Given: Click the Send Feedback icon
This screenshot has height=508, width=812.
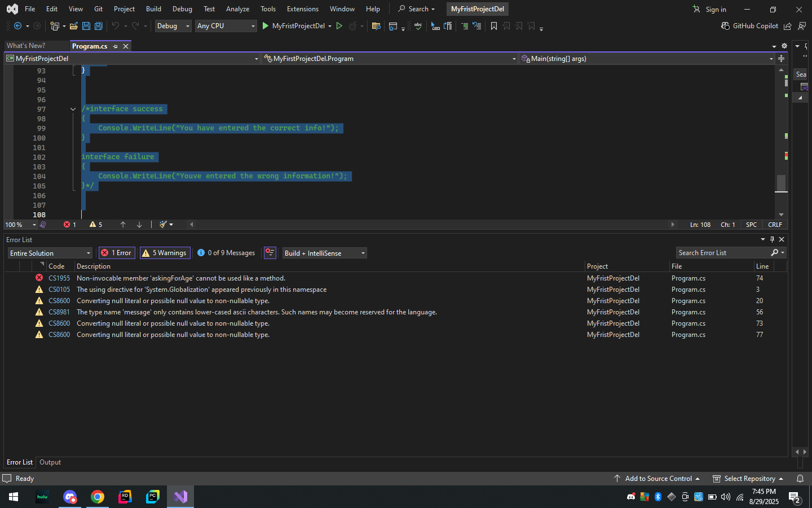Looking at the screenshot, I should click(x=802, y=26).
